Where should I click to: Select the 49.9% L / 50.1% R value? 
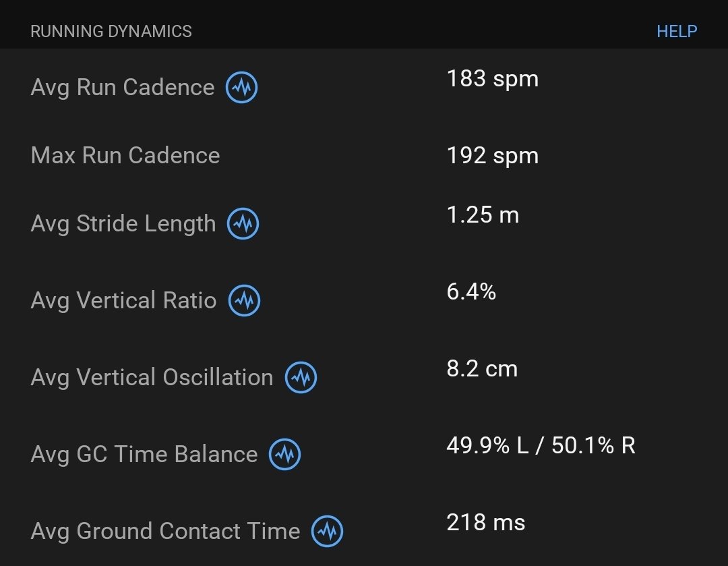click(541, 446)
